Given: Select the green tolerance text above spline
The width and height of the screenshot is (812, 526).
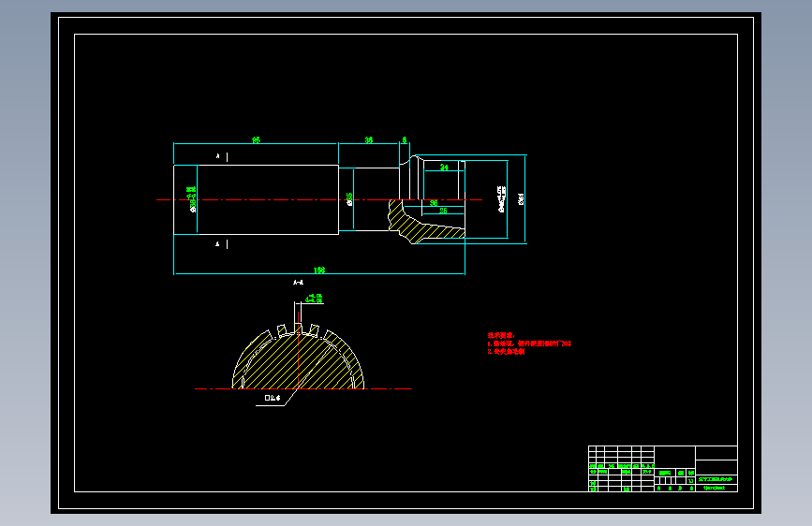Looking at the screenshot, I should click(314, 298).
